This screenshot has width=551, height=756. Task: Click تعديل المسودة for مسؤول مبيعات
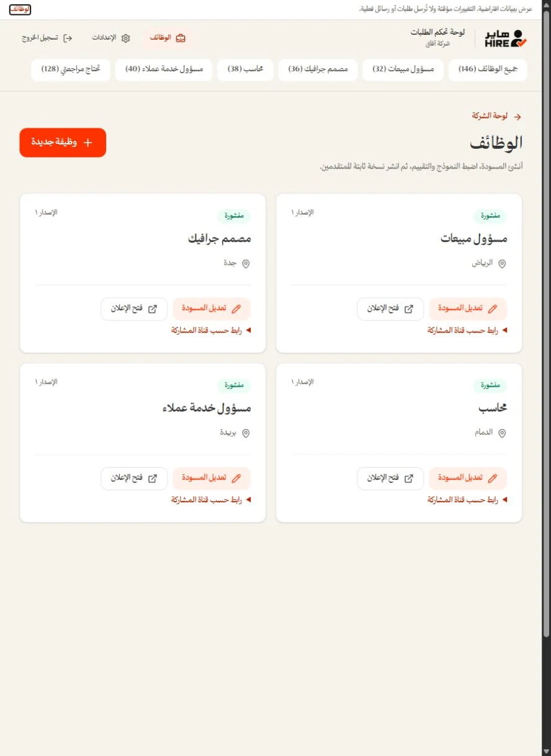[468, 309]
